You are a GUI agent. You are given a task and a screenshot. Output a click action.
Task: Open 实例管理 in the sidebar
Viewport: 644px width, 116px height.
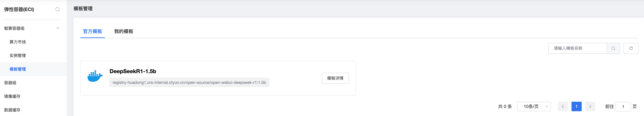(x=18, y=55)
